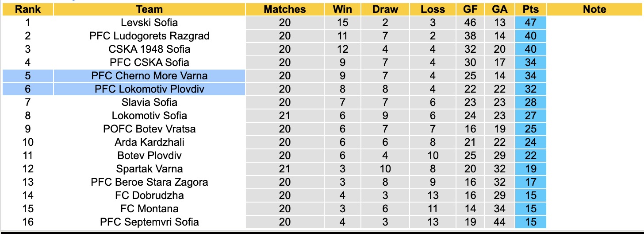Open PFC Ludogorets Razgrad team

149,36
